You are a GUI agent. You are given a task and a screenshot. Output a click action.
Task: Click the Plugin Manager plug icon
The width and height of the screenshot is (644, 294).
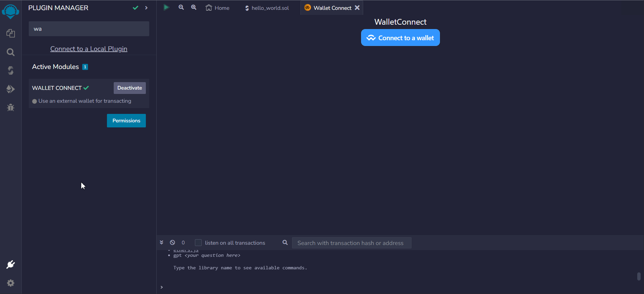10,265
